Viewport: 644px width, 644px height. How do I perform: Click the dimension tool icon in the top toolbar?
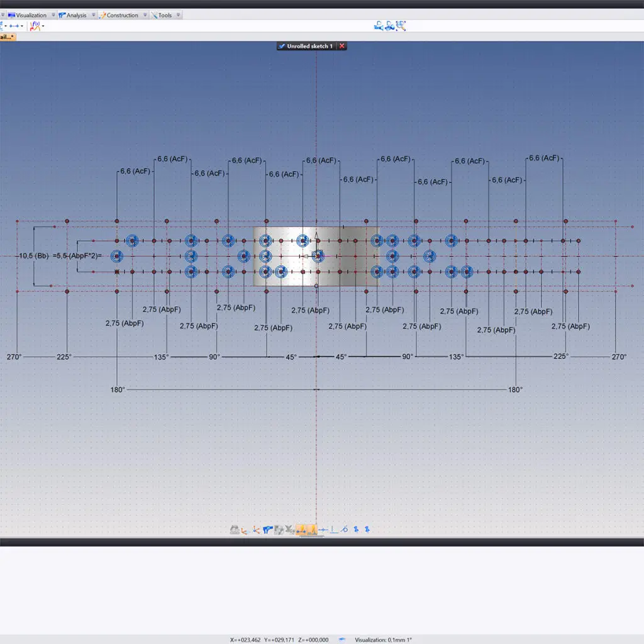(x=14, y=26)
